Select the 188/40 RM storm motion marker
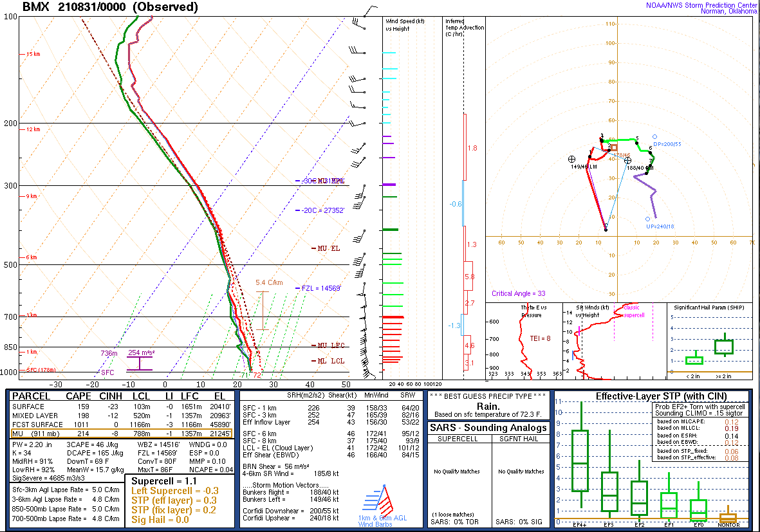760x532 pixels. 628,160
